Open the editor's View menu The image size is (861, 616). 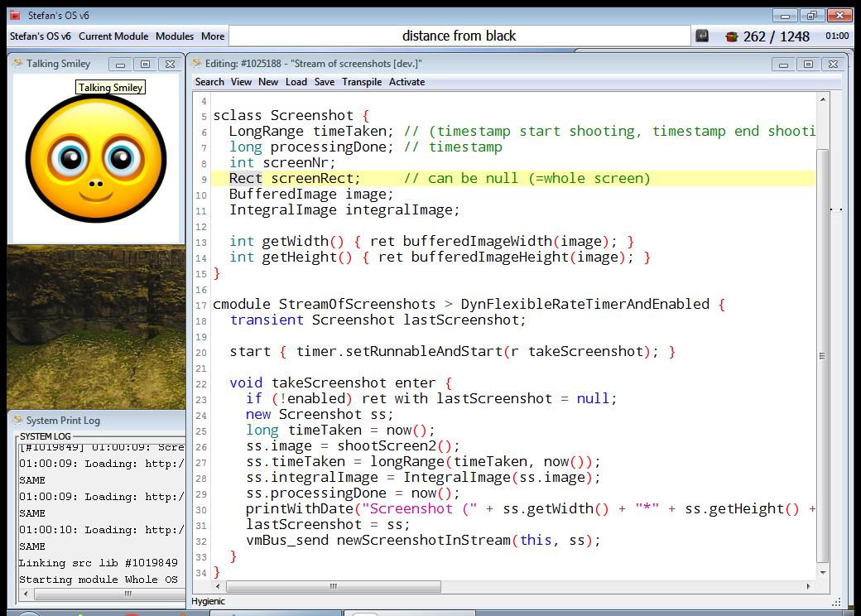pyautogui.click(x=241, y=82)
